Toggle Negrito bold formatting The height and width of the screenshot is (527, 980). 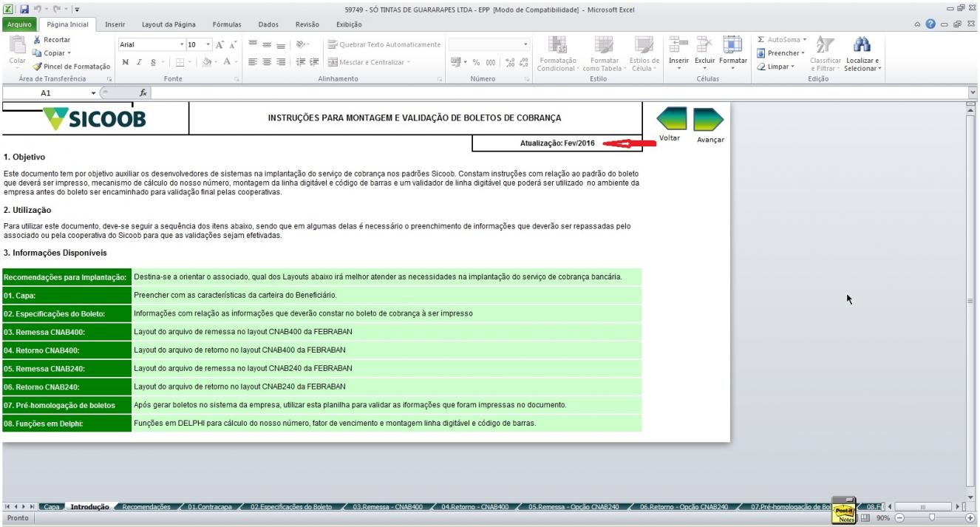coord(126,63)
